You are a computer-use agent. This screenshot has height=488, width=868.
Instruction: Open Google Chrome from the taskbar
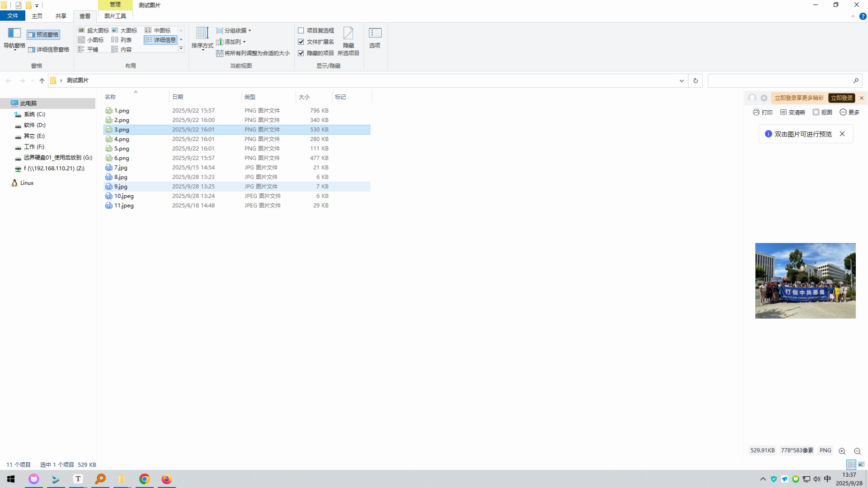tap(144, 479)
